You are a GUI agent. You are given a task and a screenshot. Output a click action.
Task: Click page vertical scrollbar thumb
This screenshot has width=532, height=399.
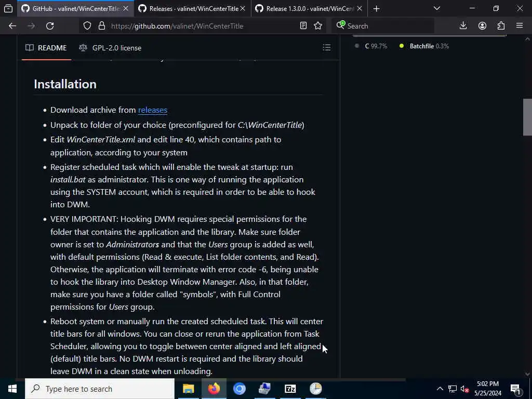point(527,117)
